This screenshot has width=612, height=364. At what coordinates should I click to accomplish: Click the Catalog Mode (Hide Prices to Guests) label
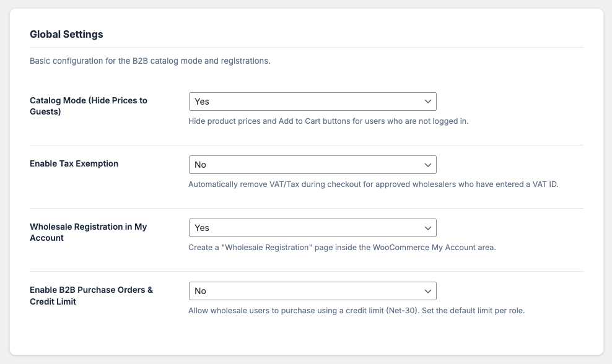89,106
